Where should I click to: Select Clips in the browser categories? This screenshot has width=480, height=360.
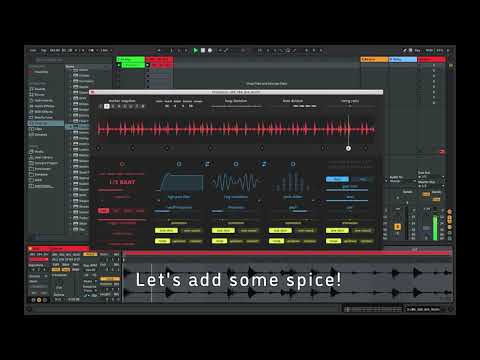37,129
